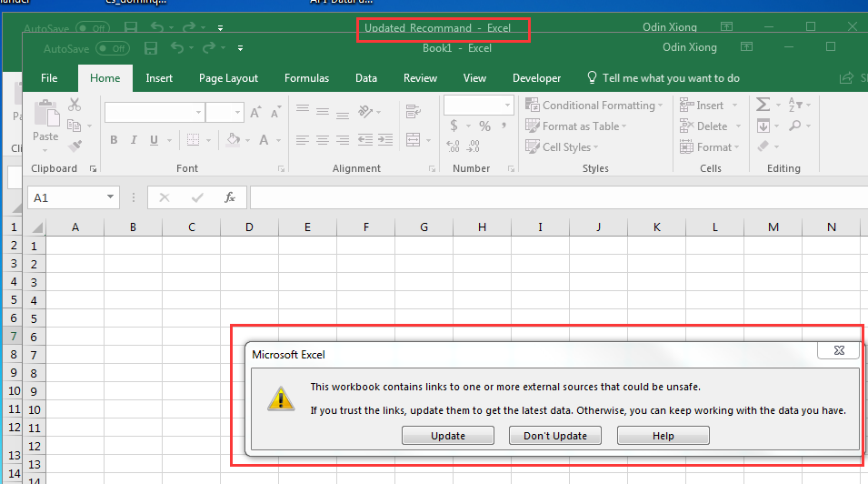Click the Update button in dialog

point(448,436)
